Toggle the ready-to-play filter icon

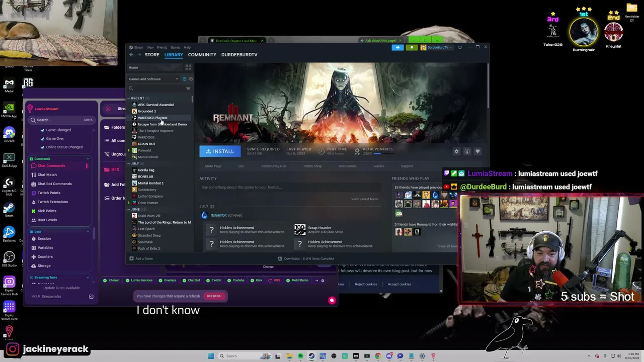point(190,79)
